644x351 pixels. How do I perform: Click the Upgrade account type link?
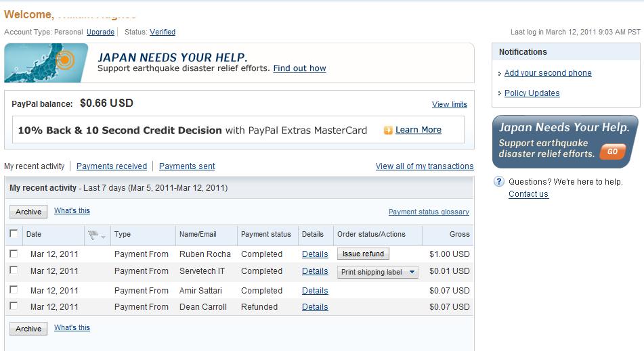click(x=101, y=32)
